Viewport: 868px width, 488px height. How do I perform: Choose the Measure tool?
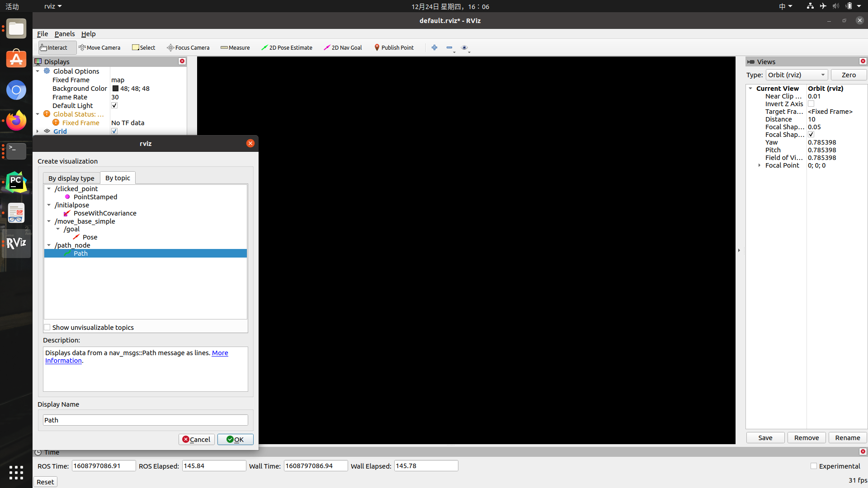(235, 47)
